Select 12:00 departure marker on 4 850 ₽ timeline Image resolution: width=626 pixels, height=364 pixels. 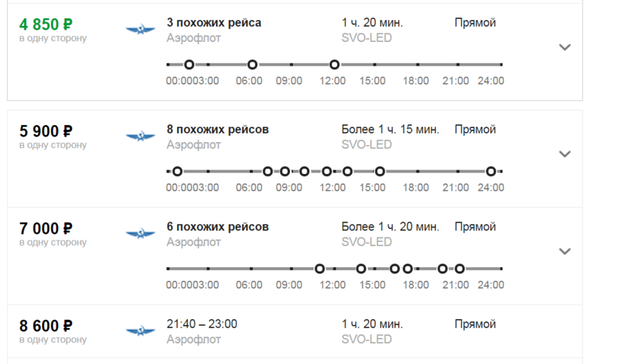click(334, 65)
